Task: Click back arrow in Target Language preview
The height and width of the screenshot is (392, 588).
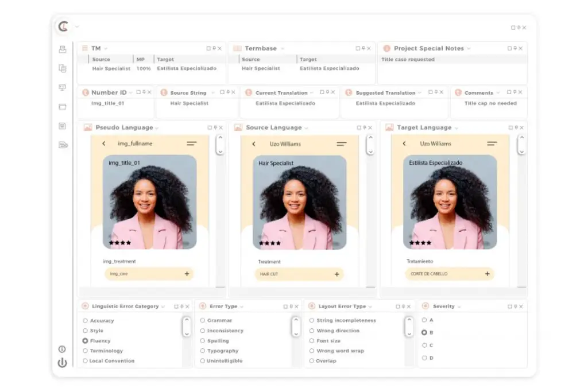Action: tap(404, 143)
